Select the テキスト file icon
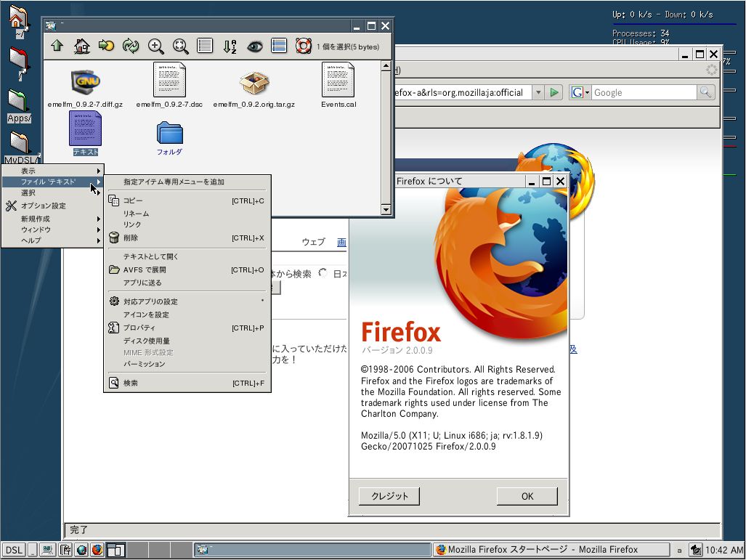Screen dimensions: 746x560 point(85,129)
